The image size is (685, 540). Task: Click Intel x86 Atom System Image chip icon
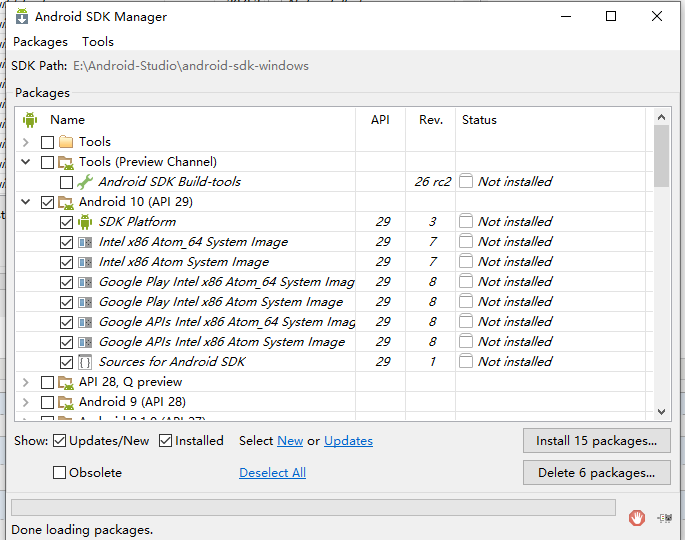tap(85, 262)
